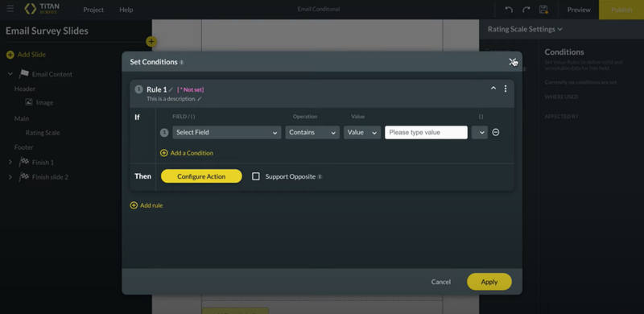644x314 pixels.
Task: Select the Footer section in slide tree
Action: (24, 147)
